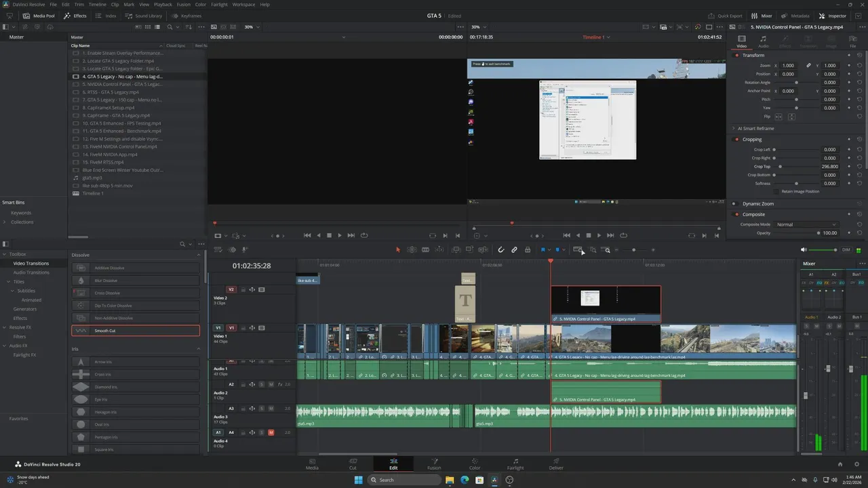The width and height of the screenshot is (868, 488).
Task: Collapse the Dissolve transitions group
Action: click(x=199, y=255)
